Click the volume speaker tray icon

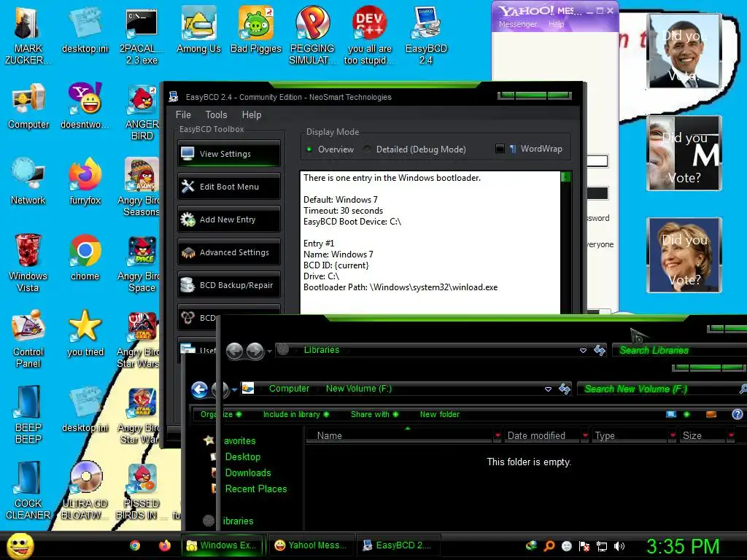click(619, 546)
